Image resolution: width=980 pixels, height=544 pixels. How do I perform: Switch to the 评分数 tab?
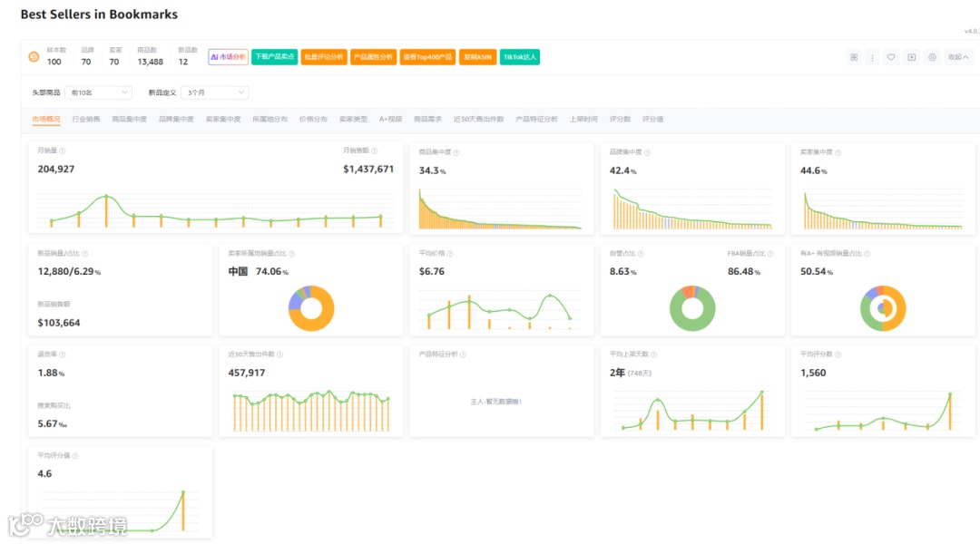(620, 119)
